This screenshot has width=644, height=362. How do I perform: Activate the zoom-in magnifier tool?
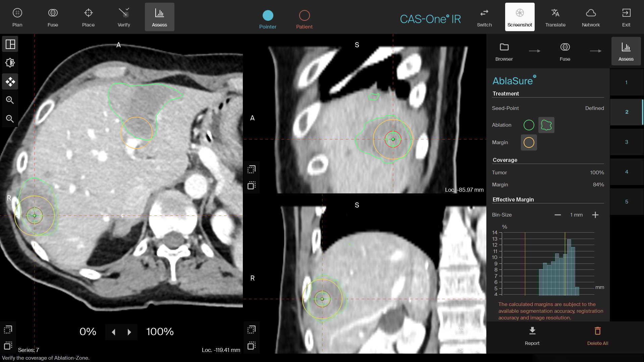click(10, 100)
